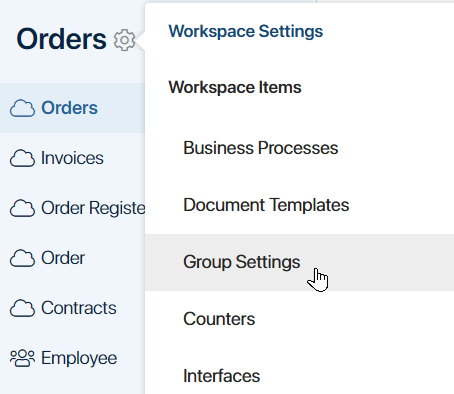The height and width of the screenshot is (394, 454).
Task: Choose Group Settings menu entry
Action: click(x=299, y=262)
